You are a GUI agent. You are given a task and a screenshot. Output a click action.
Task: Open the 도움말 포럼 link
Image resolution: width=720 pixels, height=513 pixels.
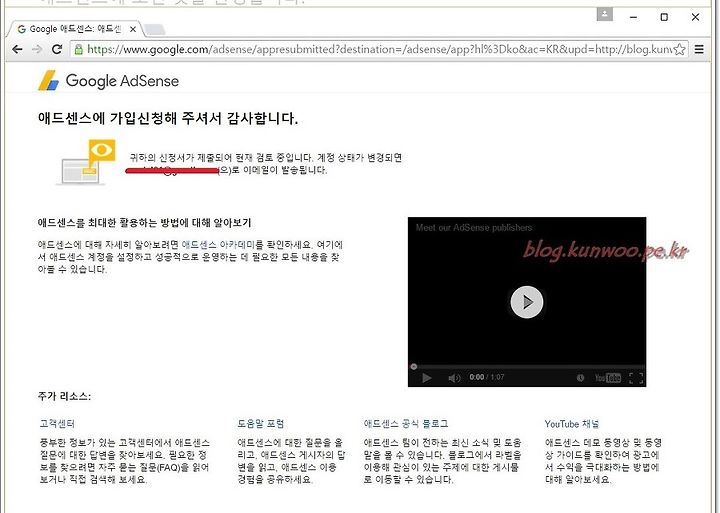[x=261, y=423]
